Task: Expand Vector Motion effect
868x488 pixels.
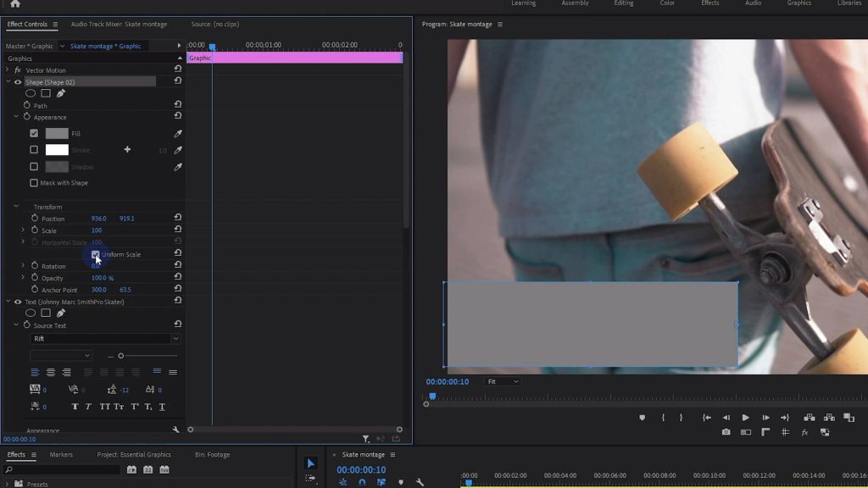Action: 7,69
